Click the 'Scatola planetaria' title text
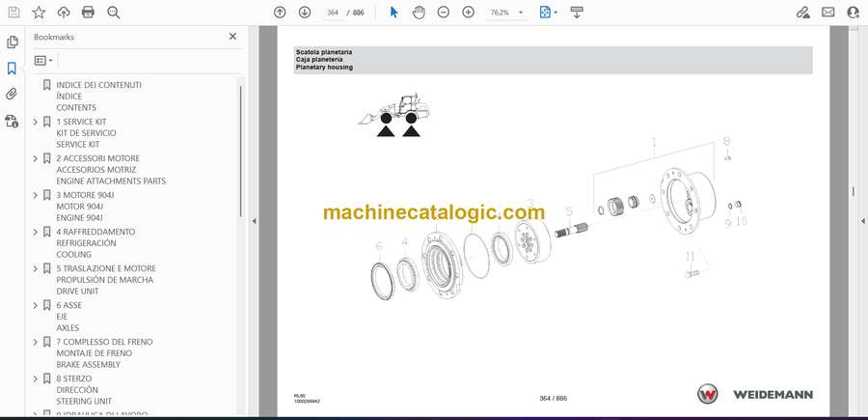This screenshot has width=868, height=420. pos(324,52)
